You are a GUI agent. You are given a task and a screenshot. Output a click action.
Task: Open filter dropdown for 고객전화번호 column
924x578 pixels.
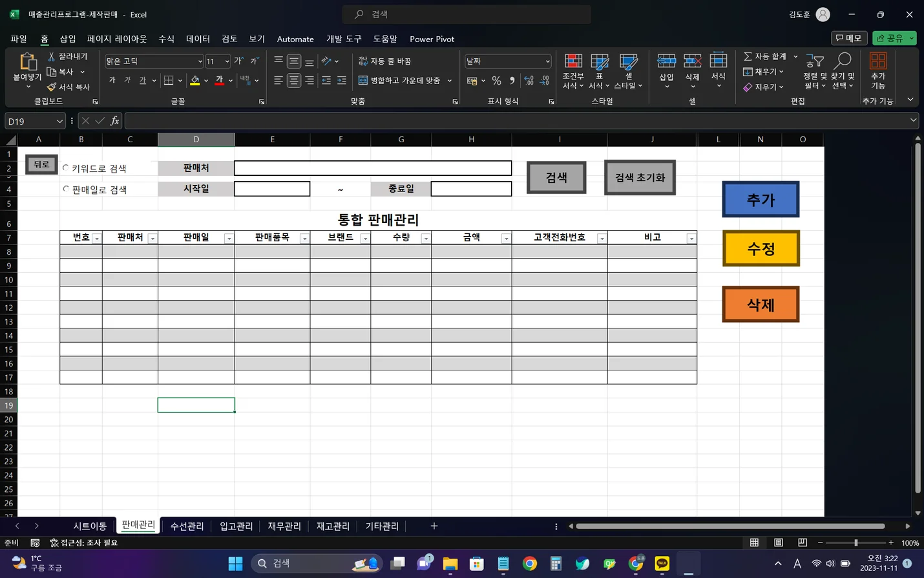click(602, 239)
